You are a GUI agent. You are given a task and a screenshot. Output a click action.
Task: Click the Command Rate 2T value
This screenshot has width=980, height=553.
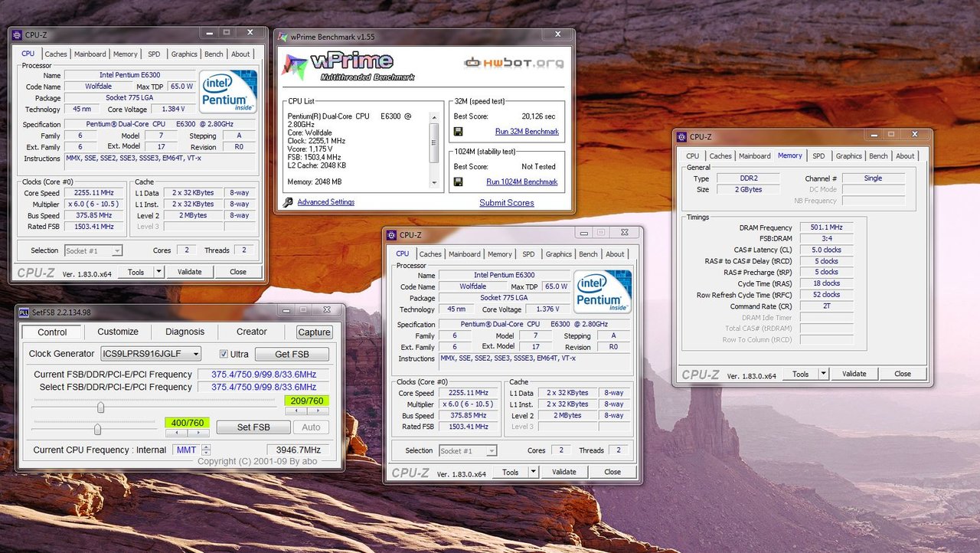tap(826, 306)
